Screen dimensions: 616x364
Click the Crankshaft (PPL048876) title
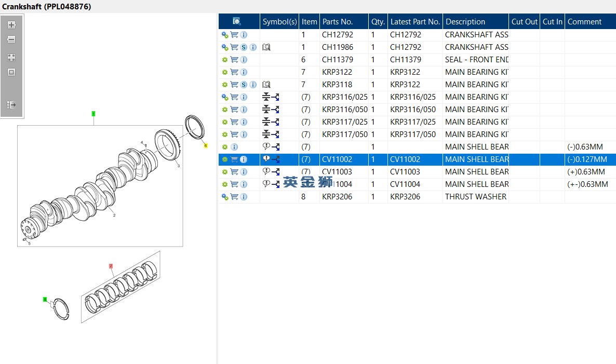pyautogui.click(x=46, y=7)
